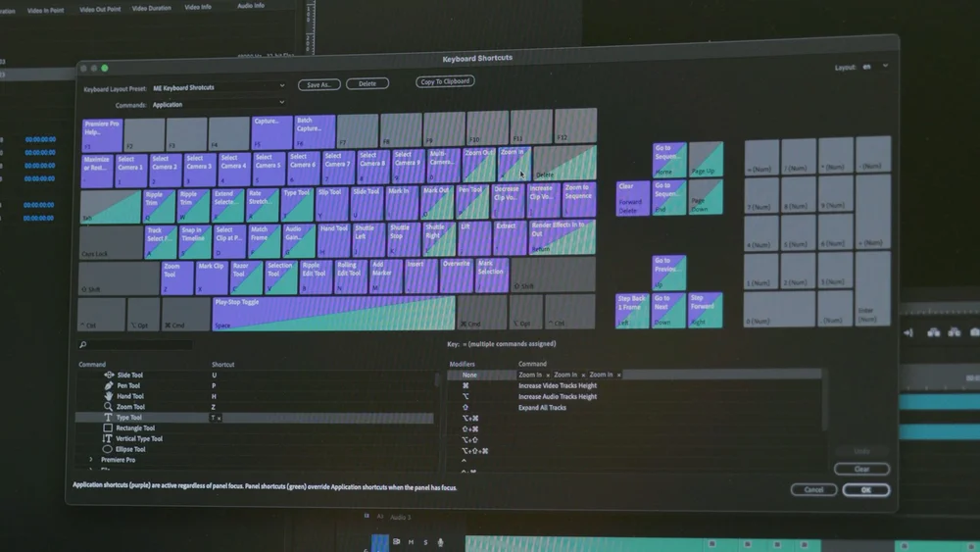Screen dimensions: 980x552
Task: Click the Vertical Type Tool icon
Action: 107,439
